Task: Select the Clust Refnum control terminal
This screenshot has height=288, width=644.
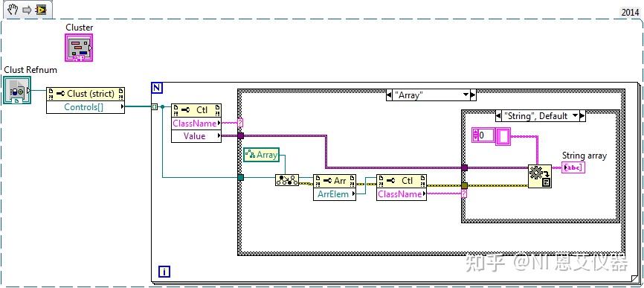Action: tap(17, 90)
